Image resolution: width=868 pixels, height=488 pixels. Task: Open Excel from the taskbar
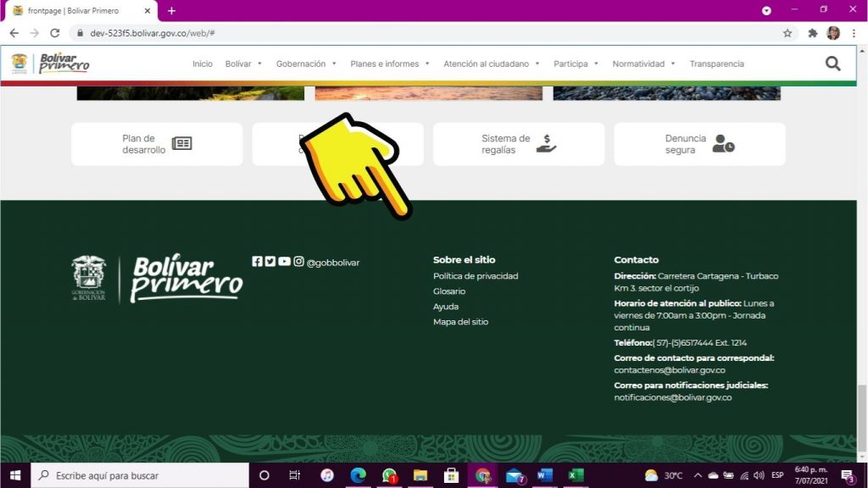[576, 475]
